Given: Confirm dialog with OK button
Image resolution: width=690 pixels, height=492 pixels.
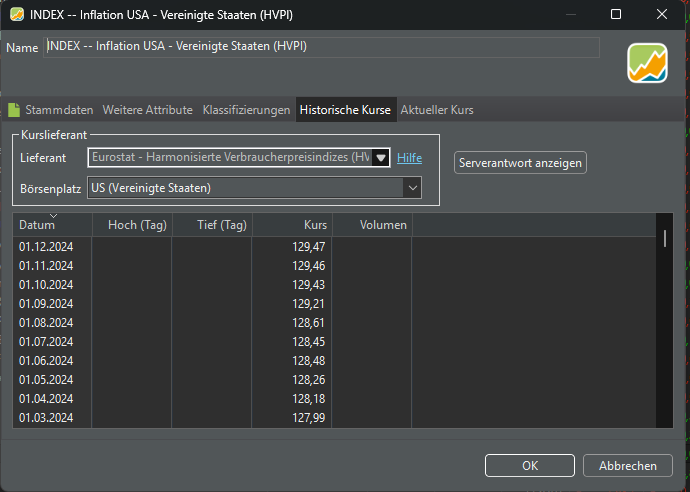Looking at the screenshot, I should pyautogui.click(x=530, y=466).
